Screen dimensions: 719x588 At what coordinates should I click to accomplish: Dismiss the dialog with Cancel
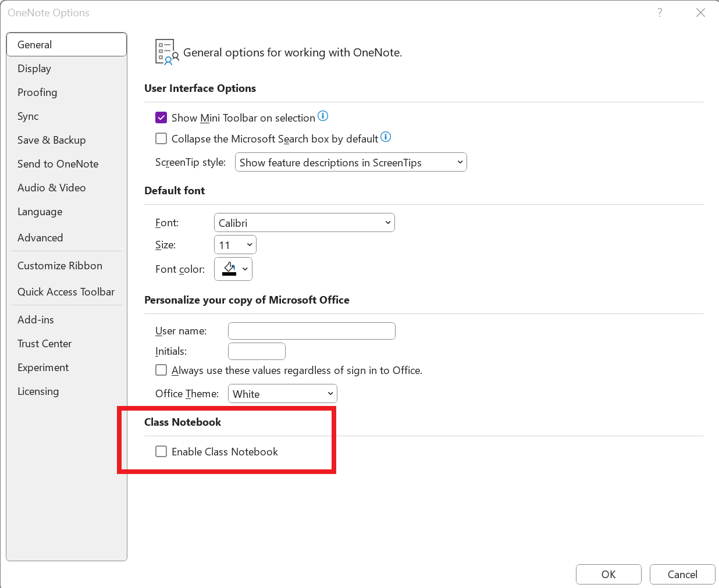tap(682, 574)
